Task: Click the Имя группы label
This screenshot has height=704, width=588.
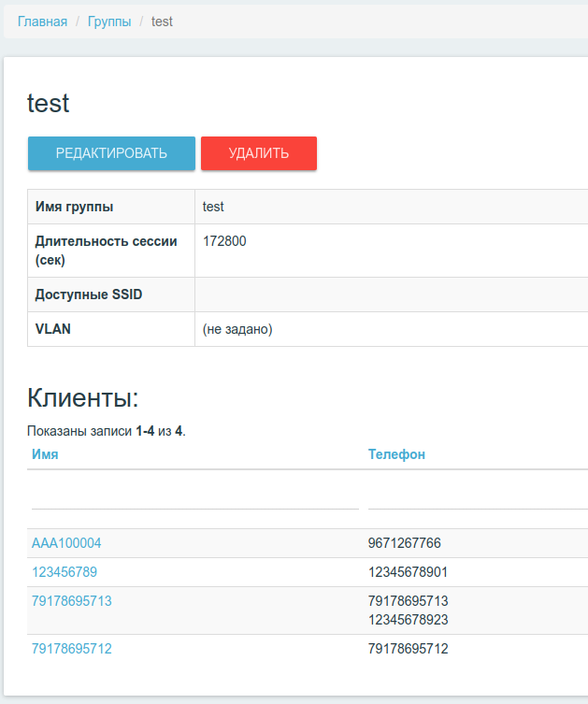Action: click(74, 207)
